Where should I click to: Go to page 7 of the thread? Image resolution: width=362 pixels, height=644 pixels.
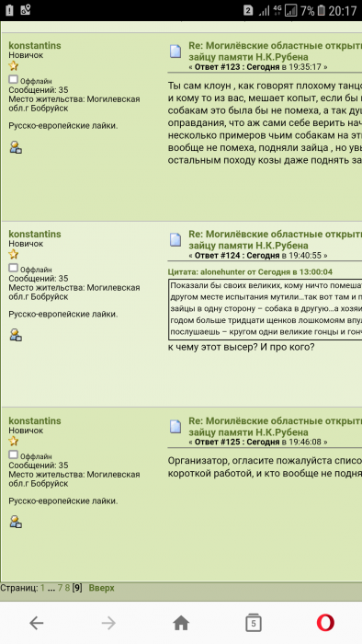tap(60, 588)
